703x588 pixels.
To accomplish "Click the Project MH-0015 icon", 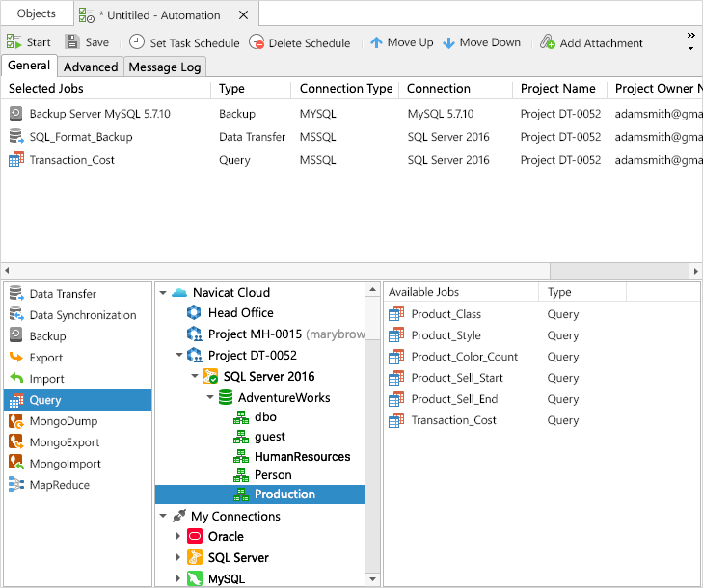I will pos(194,334).
